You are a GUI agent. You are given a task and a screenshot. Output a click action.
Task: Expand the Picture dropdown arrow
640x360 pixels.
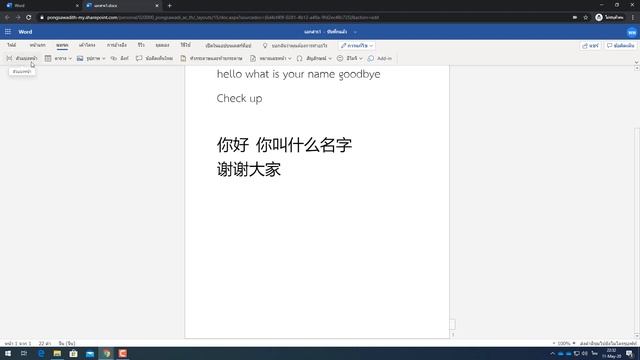pos(104,59)
